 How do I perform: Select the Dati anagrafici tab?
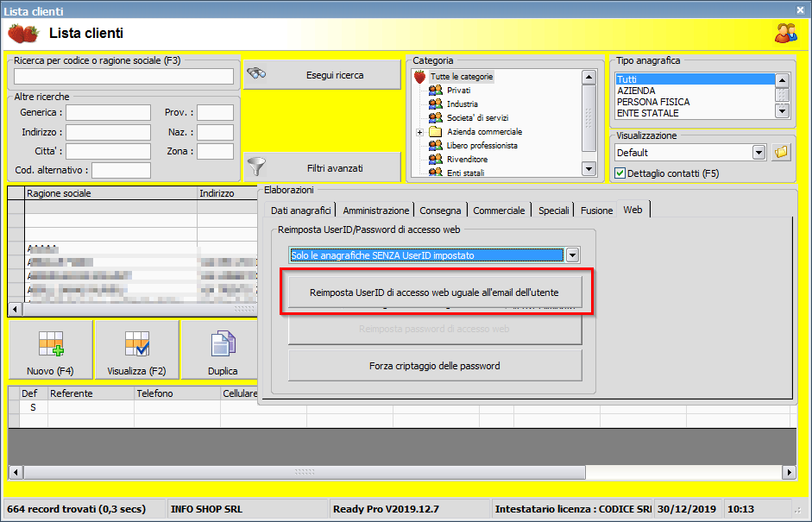point(301,211)
